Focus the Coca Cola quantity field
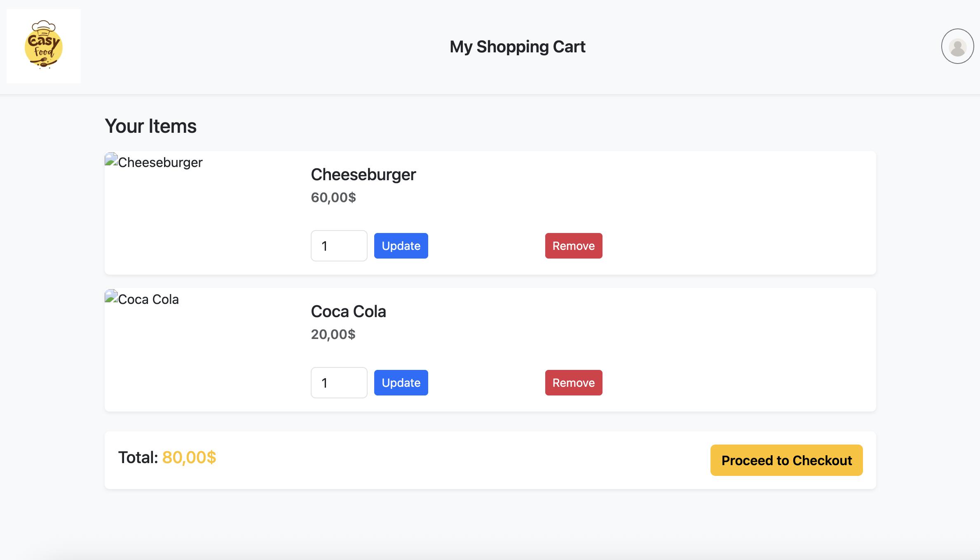980x560 pixels. 339,383
